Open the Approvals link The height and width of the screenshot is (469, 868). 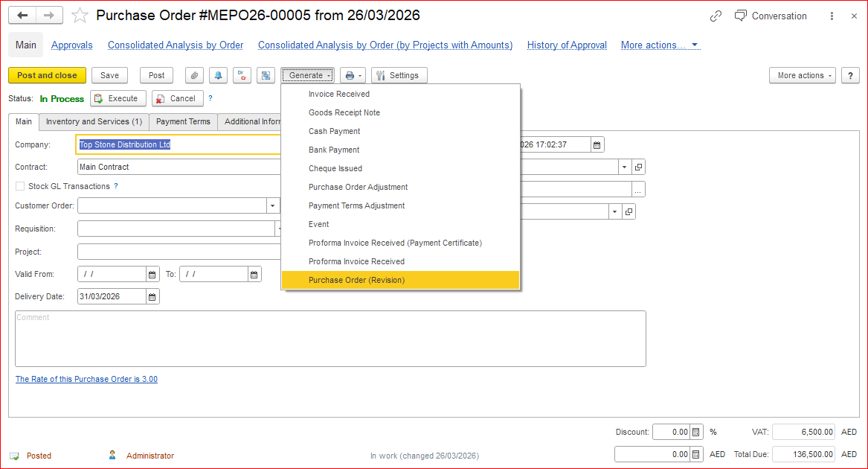click(x=72, y=45)
